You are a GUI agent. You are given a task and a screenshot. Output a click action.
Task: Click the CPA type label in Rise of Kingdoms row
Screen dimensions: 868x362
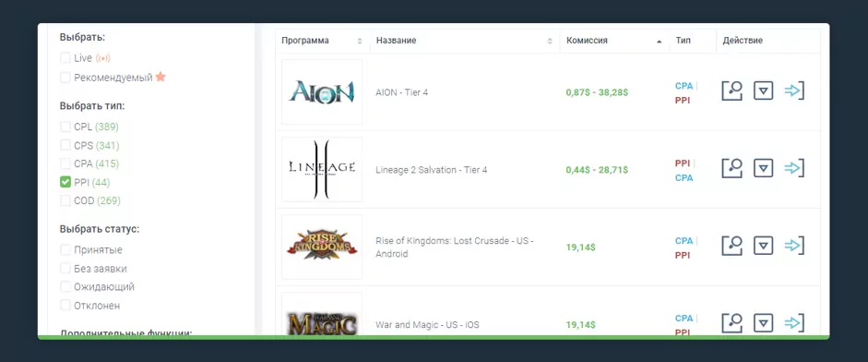(684, 241)
